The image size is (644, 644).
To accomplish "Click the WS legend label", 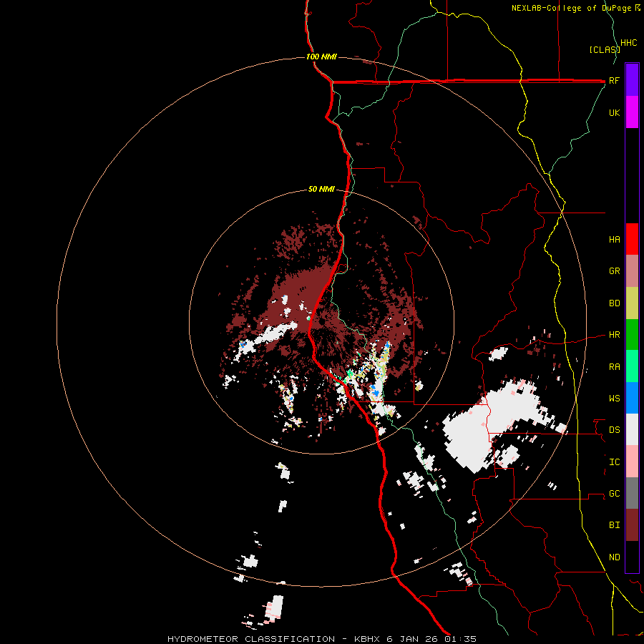I will click(614, 399).
